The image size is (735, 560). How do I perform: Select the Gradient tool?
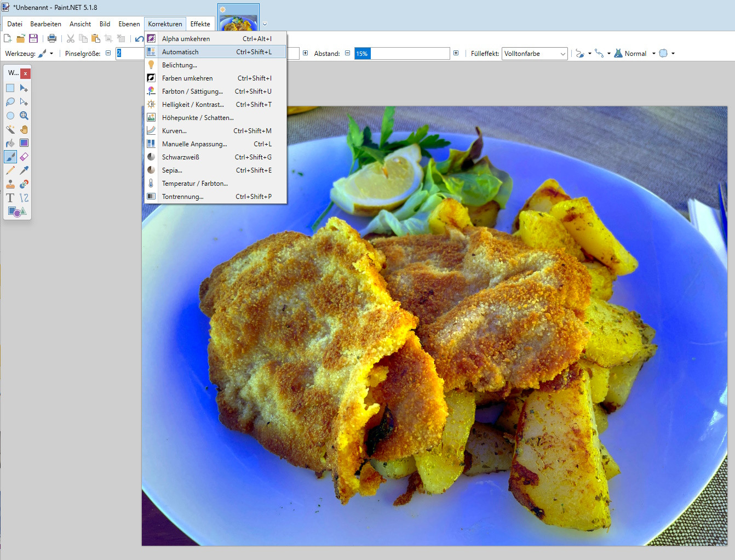[24, 143]
